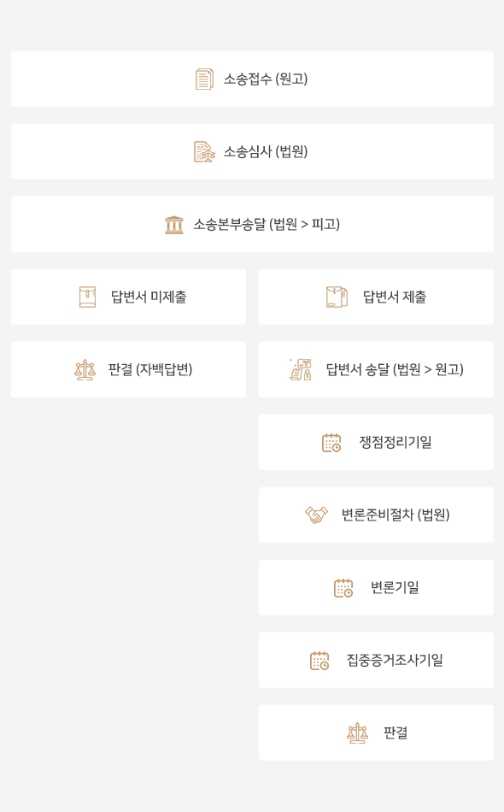The width and height of the screenshot is (504, 812).
Task: Select the 변론기일 text label
Action: click(x=395, y=587)
